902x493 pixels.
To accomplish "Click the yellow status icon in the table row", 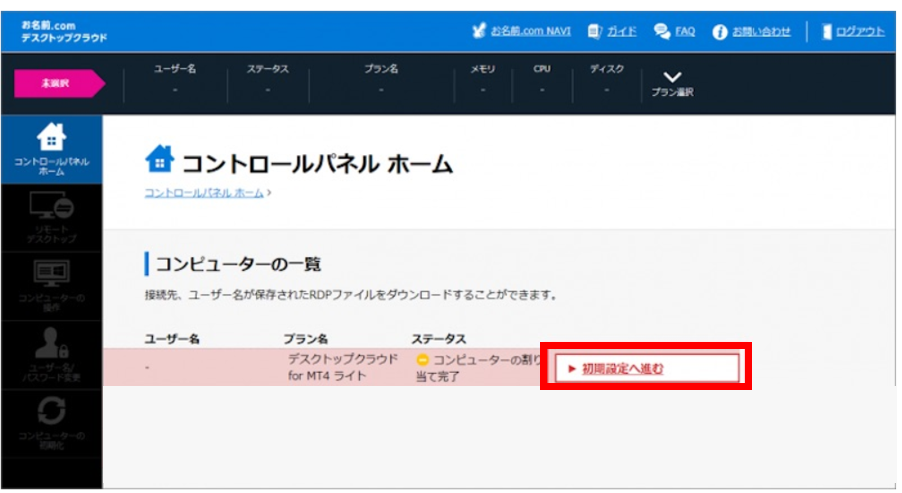I will click(x=422, y=360).
